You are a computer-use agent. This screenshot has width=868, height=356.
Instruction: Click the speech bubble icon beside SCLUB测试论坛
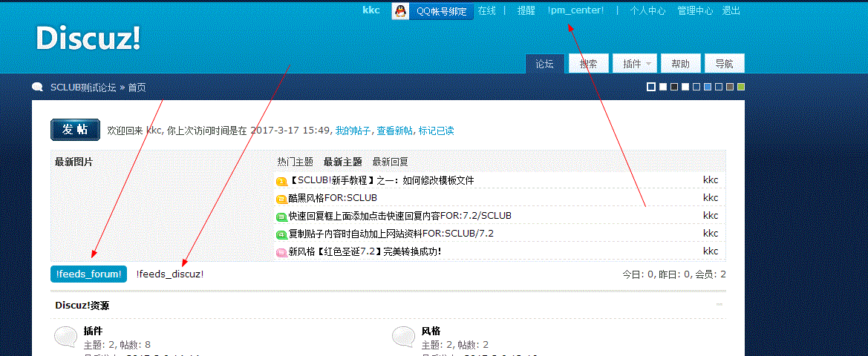coord(38,88)
